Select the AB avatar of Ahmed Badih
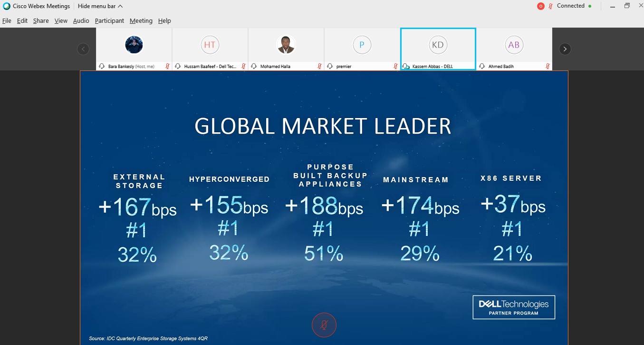The image size is (644, 345). tap(514, 45)
